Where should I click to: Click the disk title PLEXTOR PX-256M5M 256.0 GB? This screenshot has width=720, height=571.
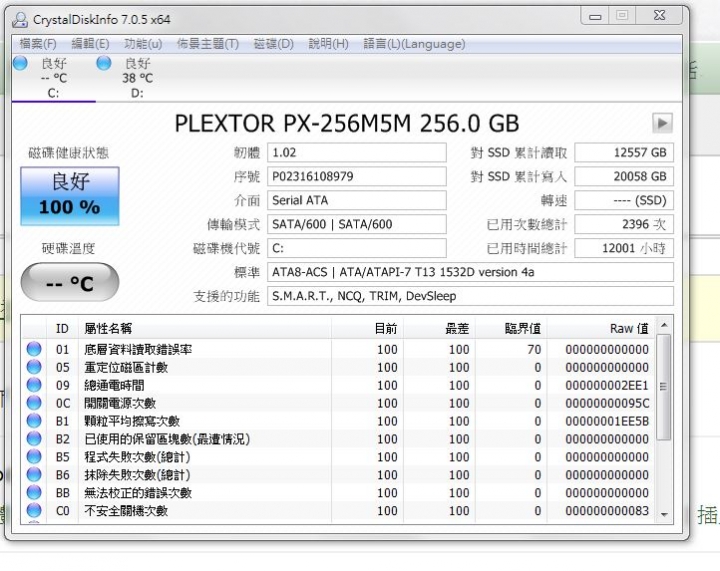[347, 123]
